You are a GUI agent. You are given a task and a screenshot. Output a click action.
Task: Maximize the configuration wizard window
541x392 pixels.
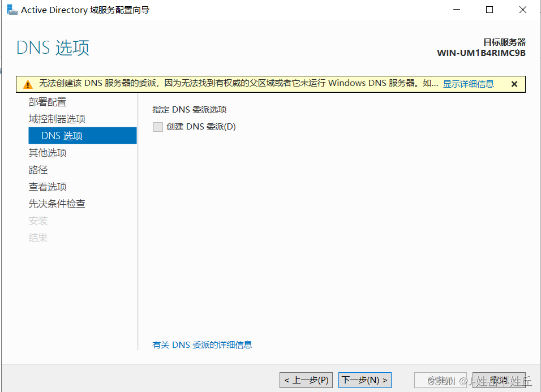(490, 10)
